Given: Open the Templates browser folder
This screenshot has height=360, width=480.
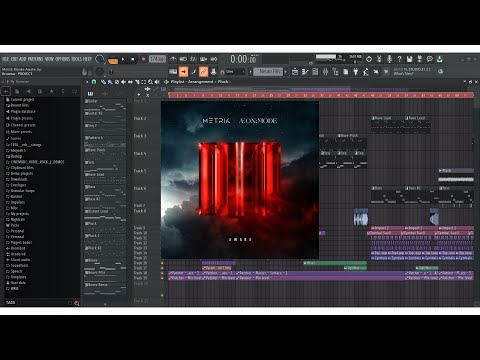Looking at the screenshot, I should [16, 277].
